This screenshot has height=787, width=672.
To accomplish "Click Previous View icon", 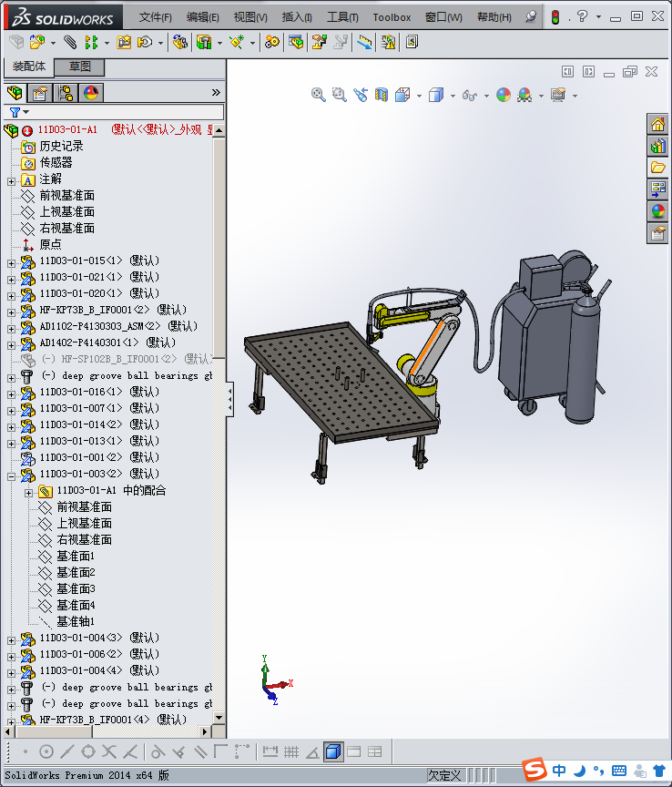I will click(361, 95).
